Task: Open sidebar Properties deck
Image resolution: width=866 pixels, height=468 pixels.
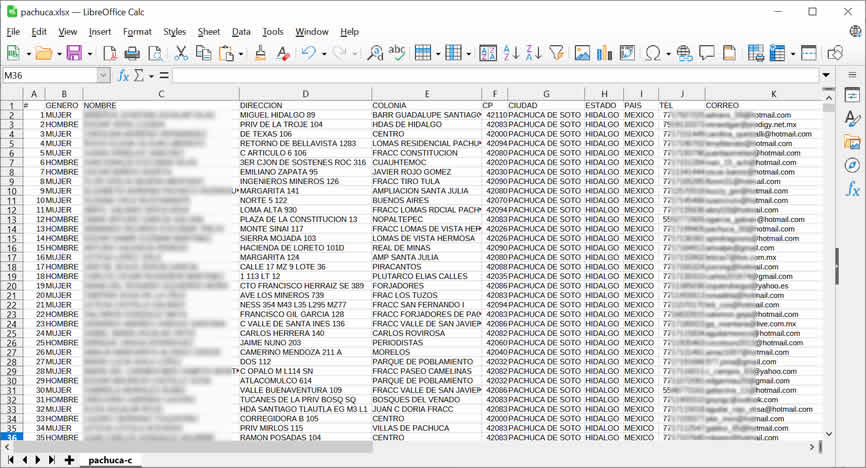Action: [852, 95]
